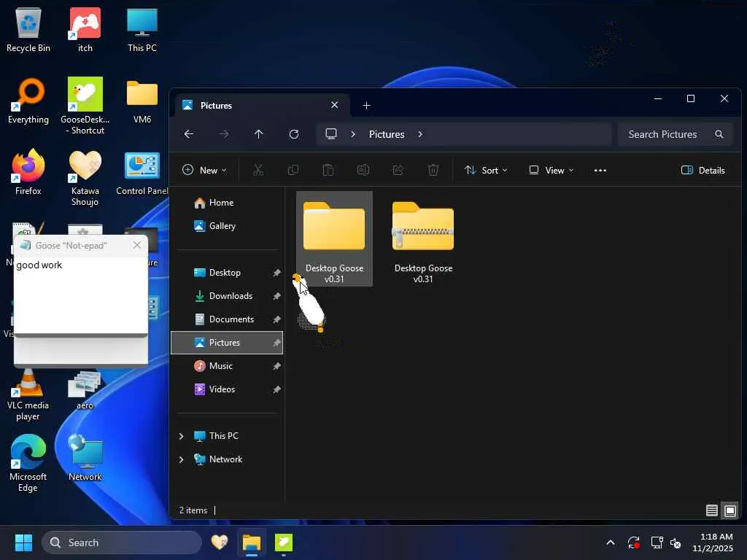Click the Desktop Goose taskbar icon
This screenshot has height=560, width=747.
tap(284, 542)
